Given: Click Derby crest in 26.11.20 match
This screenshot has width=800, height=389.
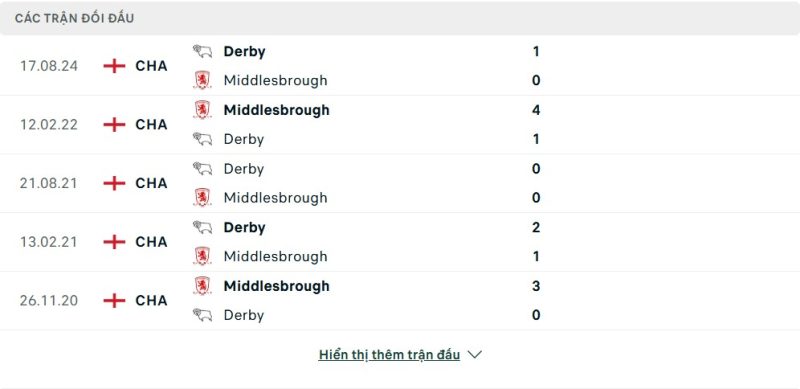Looking at the screenshot, I should pyautogui.click(x=202, y=315).
